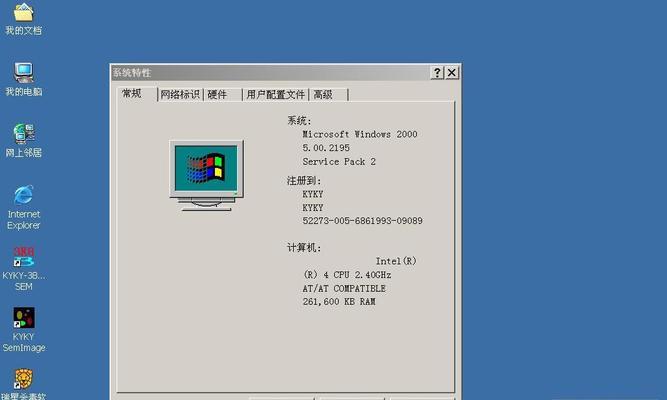Click the first KYKY registered name line
Viewport: 667px width, 400px height.
point(313,194)
